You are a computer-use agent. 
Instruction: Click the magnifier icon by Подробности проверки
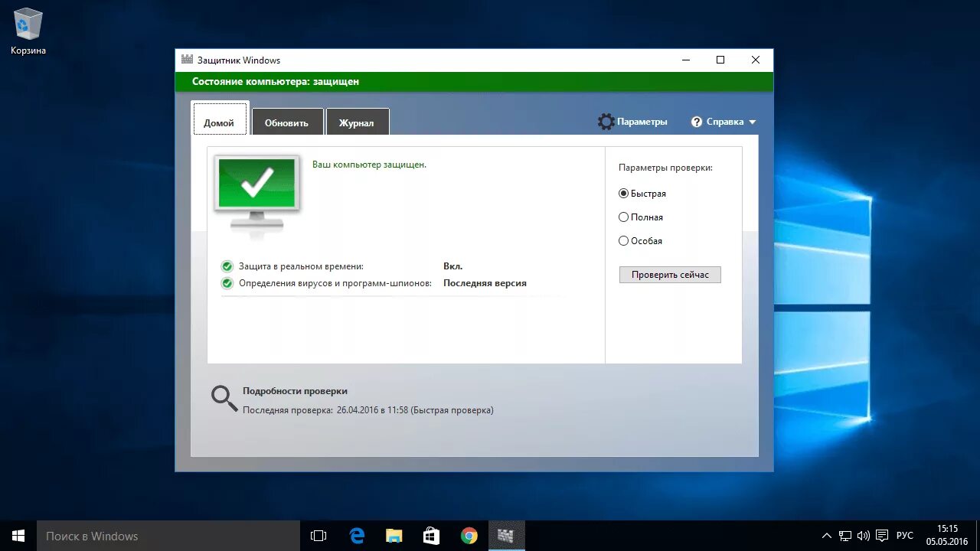224,398
